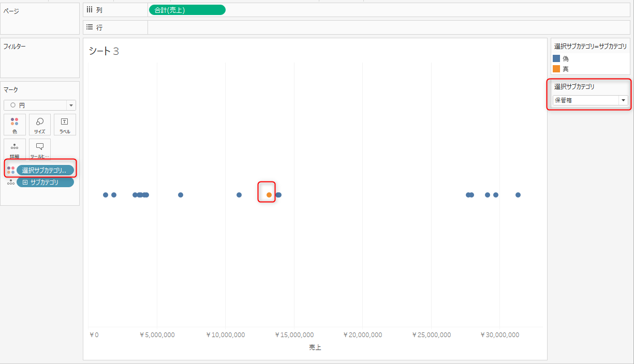Click the 売上 axis title

tap(315, 347)
